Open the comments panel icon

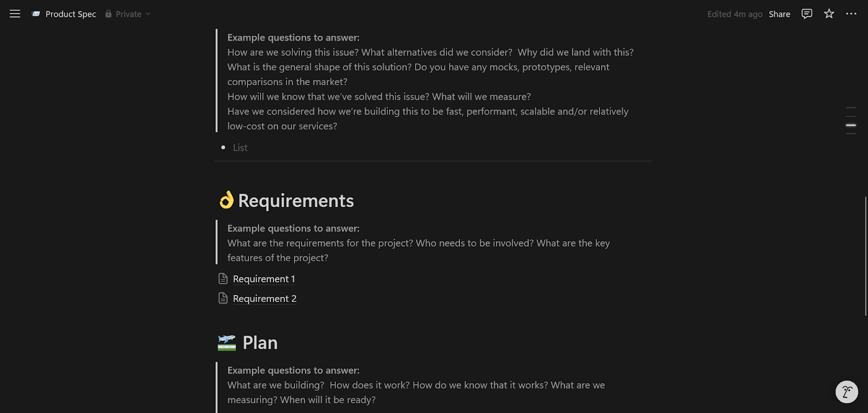coord(807,14)
